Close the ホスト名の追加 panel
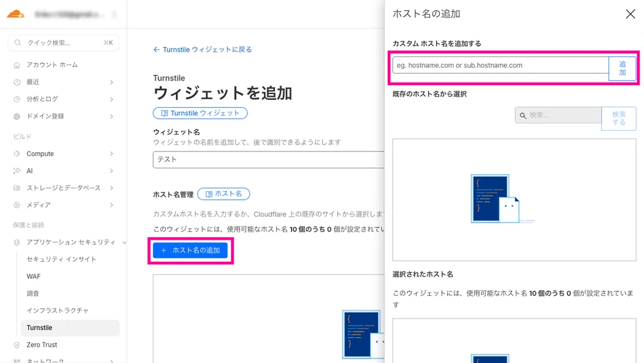The width and height of the screenshot is (644, 363). [630, 14]
